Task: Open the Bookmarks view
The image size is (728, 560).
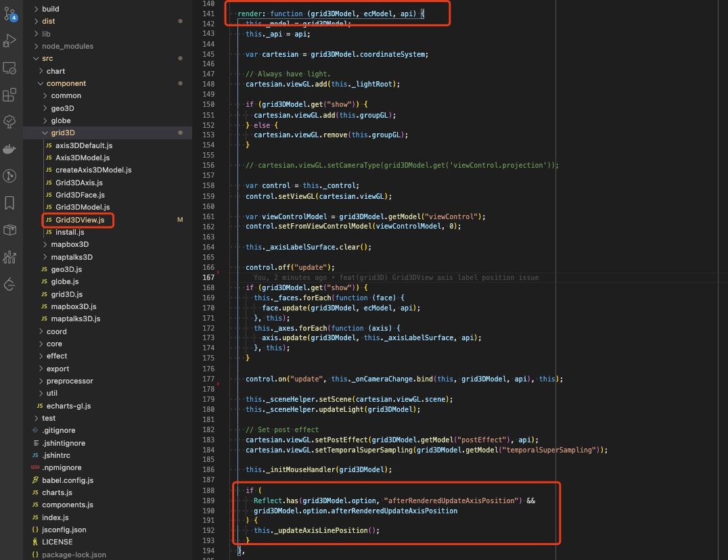Action: click(9, 203)
